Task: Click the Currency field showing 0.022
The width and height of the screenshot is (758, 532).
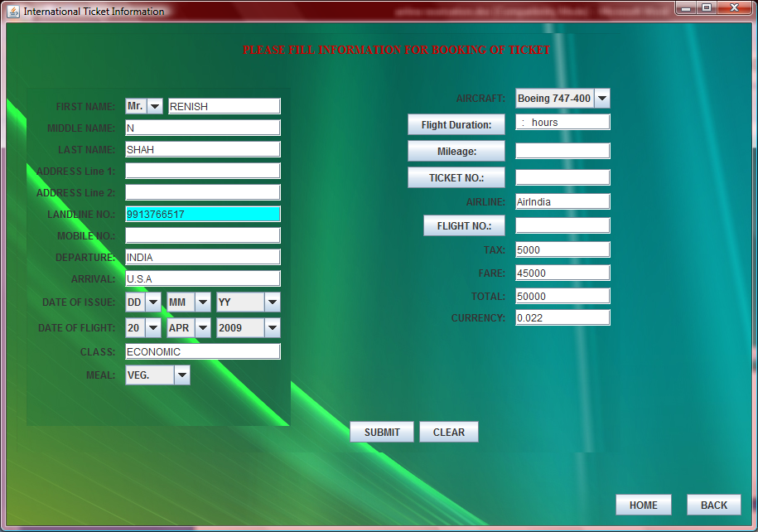Action: [x=562, y=317]
